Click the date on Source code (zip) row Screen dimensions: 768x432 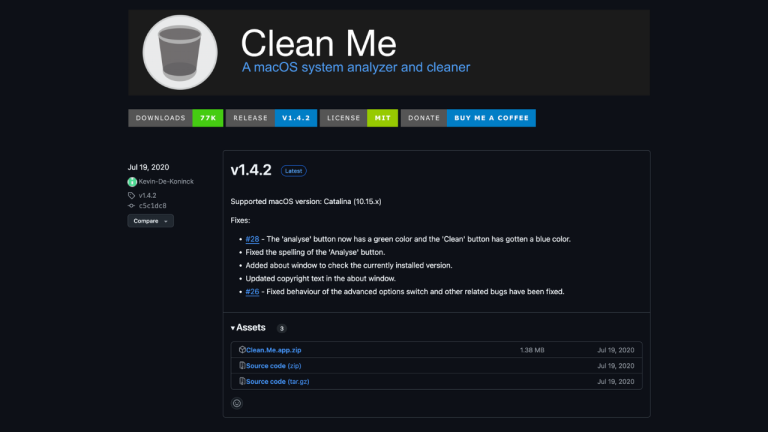click(x=616, y=366)
